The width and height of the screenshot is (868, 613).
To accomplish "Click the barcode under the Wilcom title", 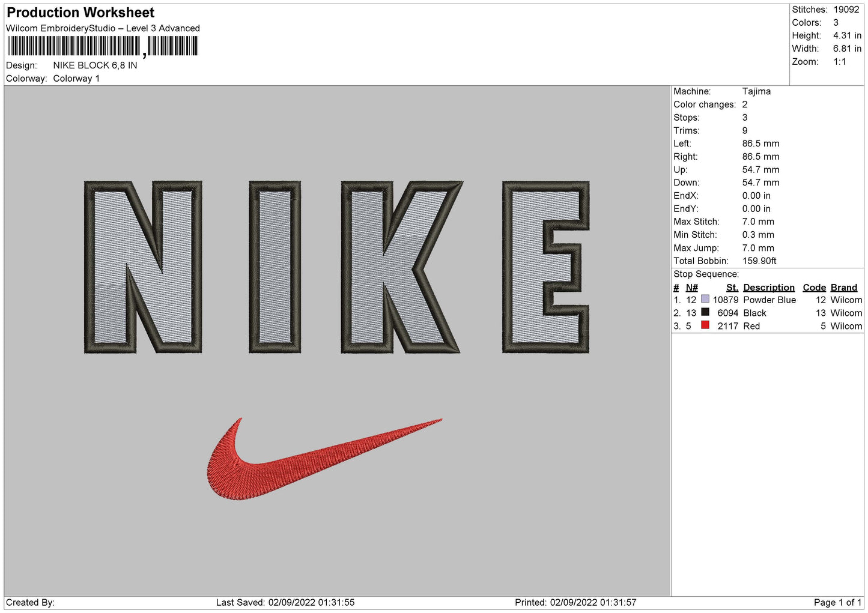I will (103, 46).
